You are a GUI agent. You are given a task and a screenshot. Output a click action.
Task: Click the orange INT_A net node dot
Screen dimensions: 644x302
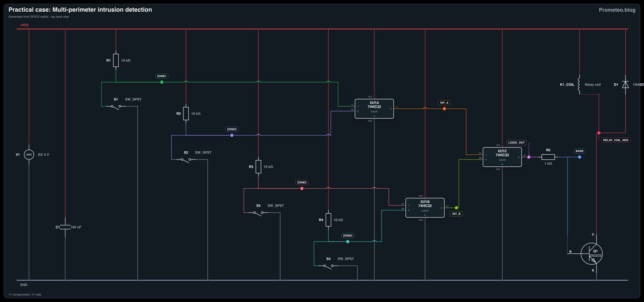pos(444,109)
